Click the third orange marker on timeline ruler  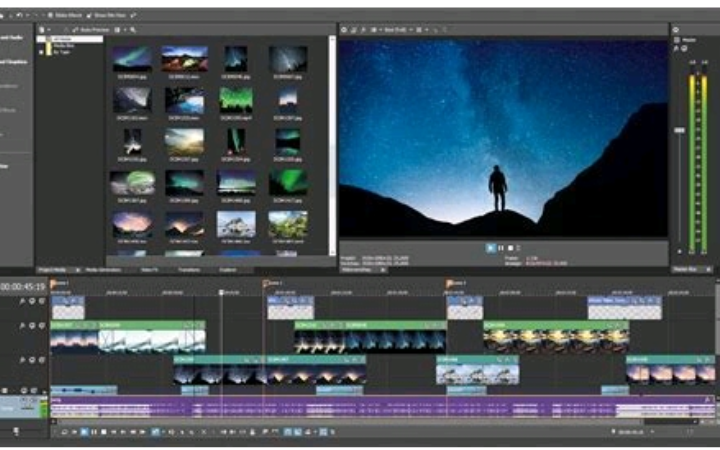point(450,284)
